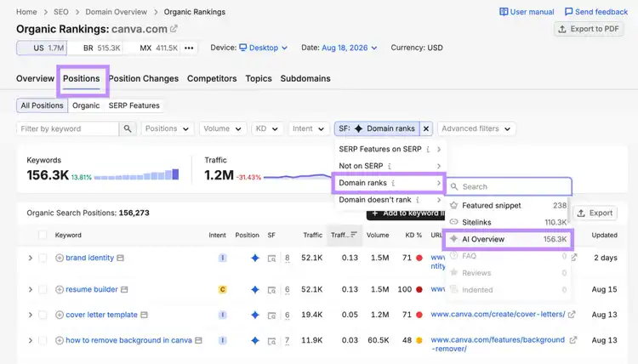
Task: View SERP snapshot for how to remove background
Action: coord(272,340)
